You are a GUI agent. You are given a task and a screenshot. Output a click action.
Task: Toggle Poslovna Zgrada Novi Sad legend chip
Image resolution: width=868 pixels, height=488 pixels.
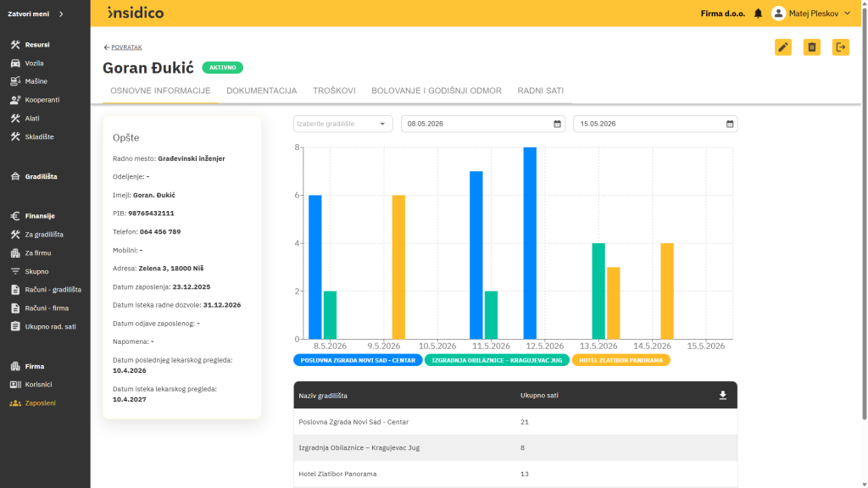coord(358,360)
